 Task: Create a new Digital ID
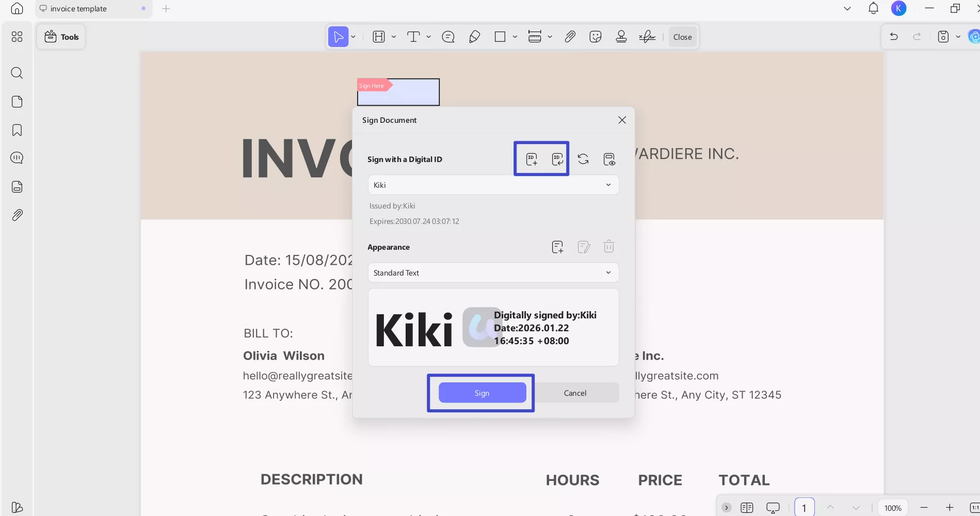point(532,159)
